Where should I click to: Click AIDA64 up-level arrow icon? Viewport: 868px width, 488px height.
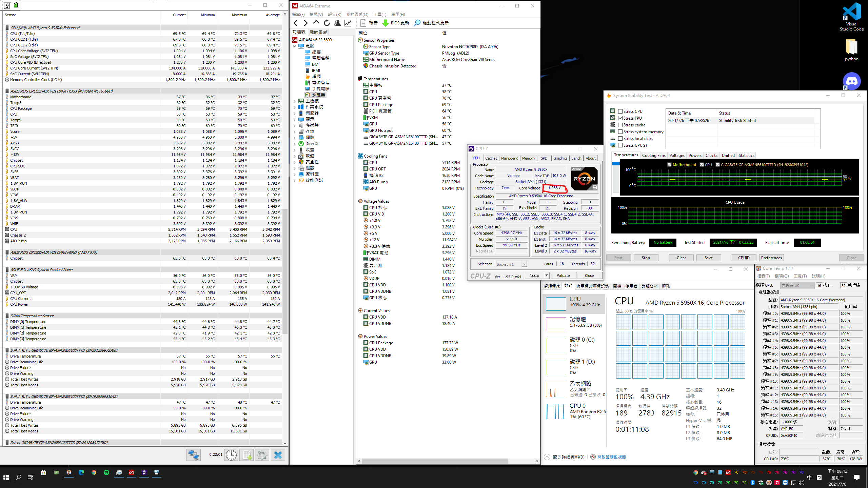316,23
